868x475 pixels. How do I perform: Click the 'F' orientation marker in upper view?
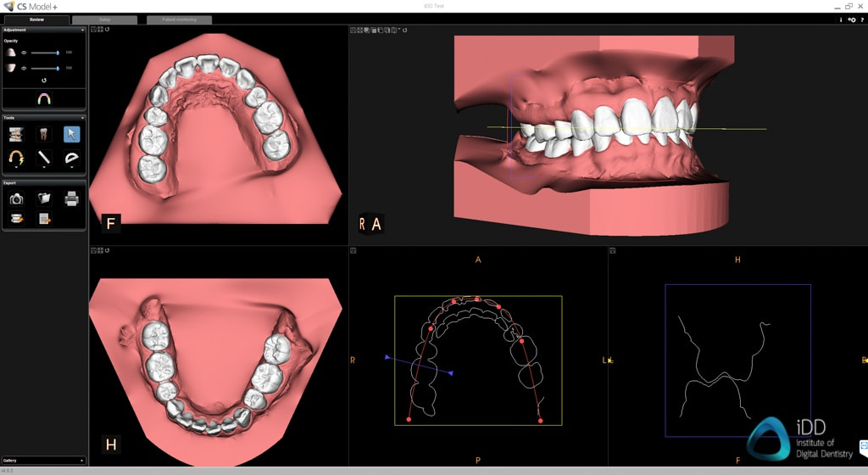point(111,223)
